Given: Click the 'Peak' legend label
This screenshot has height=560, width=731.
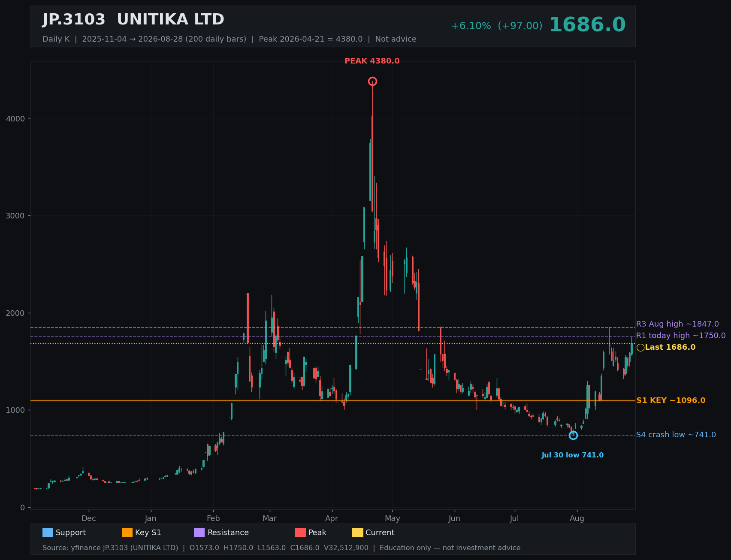Looking at the screenshot, I should tap(317, 533).
